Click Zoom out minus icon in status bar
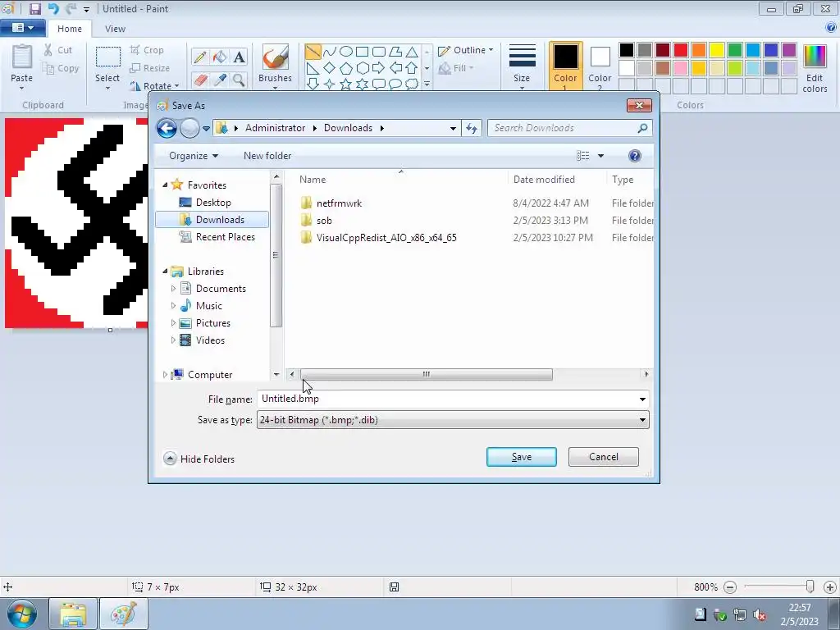The width and height of the screenshot is (840, 630). (729, 587)
